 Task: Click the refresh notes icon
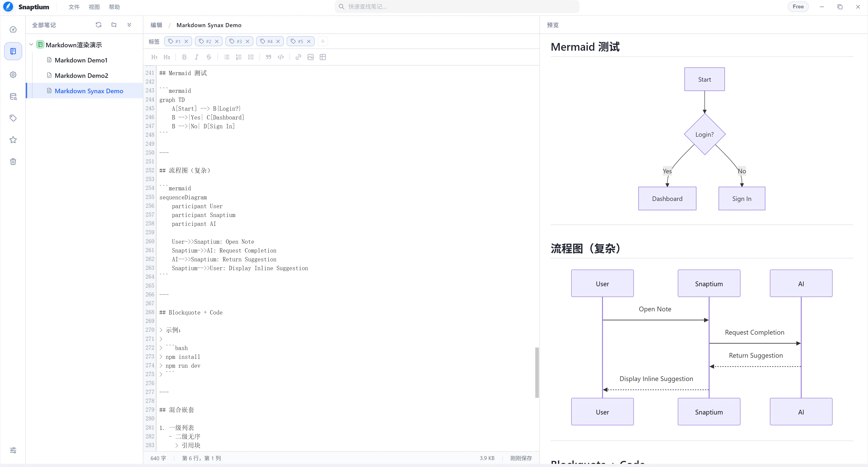click(x=98, y=25)
